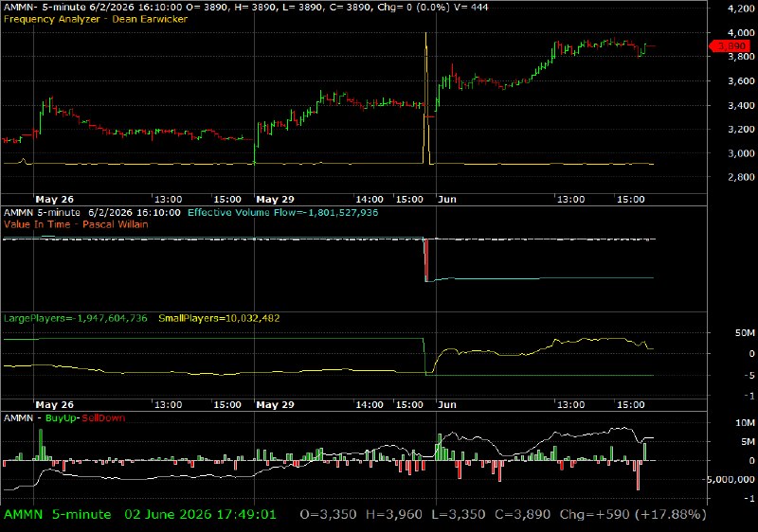Click the 14:00 label on the lower time axis
The height and width of the screenshot is (532, 758).
[x=370, y=404]
